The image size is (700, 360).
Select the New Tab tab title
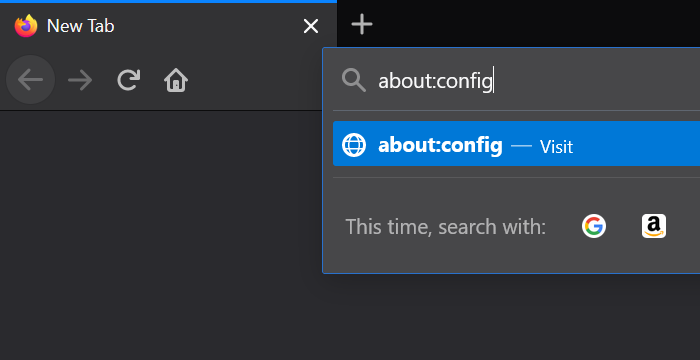click(x=80, y=26)
